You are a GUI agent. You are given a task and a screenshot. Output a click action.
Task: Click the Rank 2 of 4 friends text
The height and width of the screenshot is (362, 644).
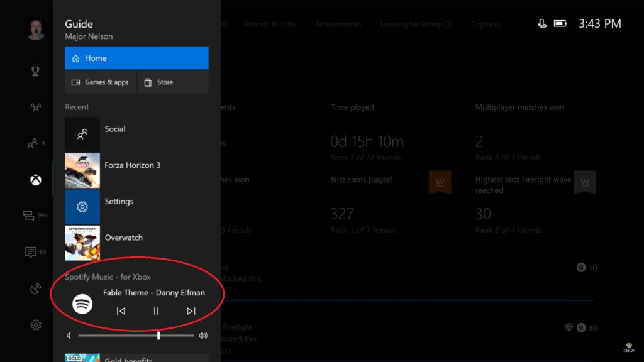coord(508,230)
